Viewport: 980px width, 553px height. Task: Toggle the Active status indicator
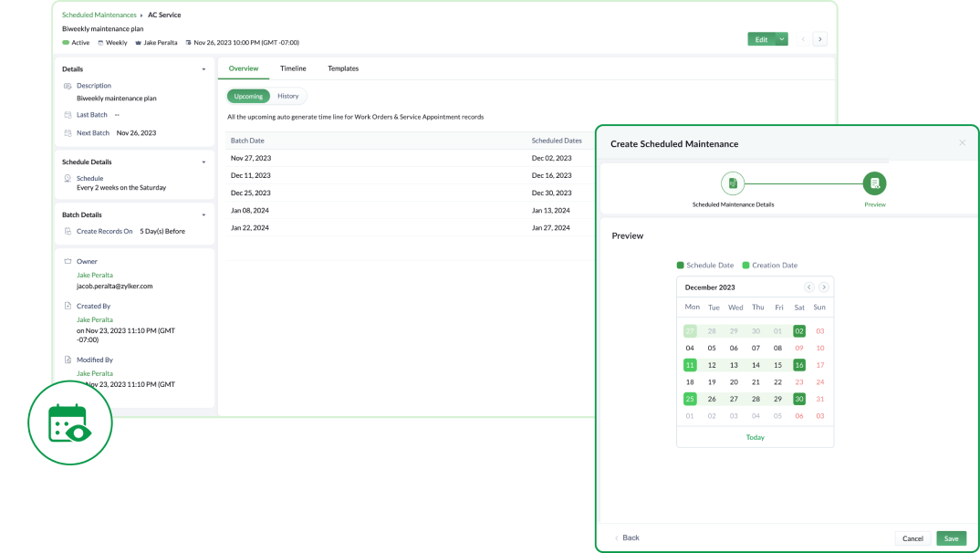(66, 42)
